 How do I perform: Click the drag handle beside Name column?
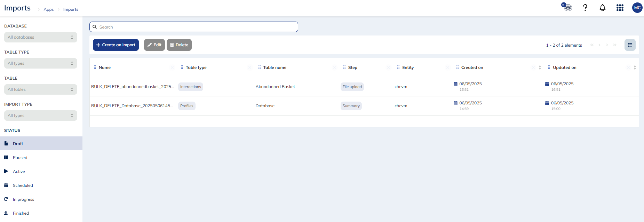pos(95,68)
